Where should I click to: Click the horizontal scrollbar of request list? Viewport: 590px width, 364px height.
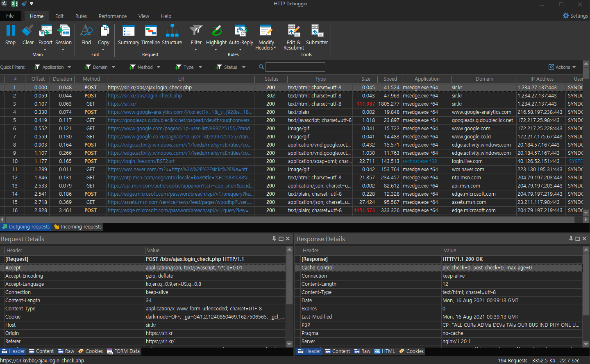(x=287, y=219)
